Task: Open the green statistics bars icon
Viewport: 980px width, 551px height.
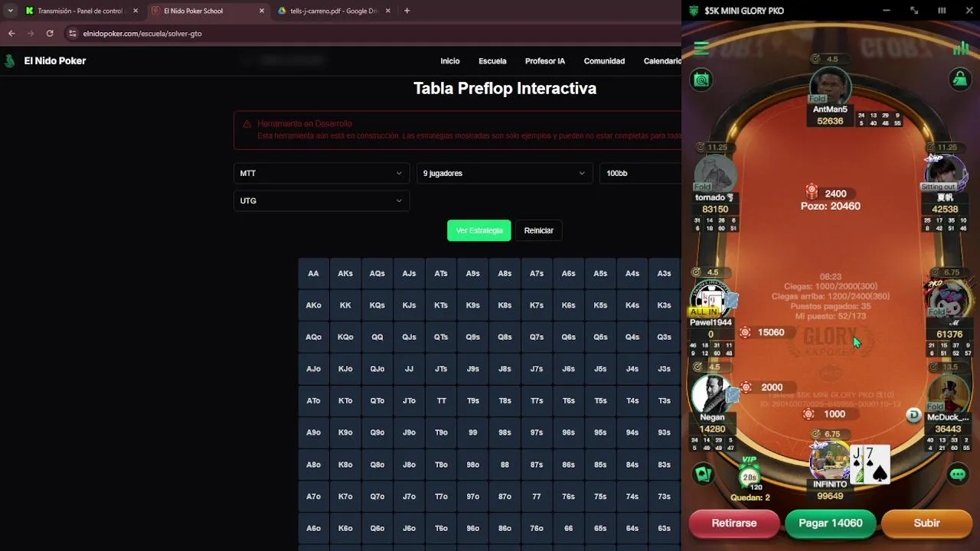Action: [961, 48]
